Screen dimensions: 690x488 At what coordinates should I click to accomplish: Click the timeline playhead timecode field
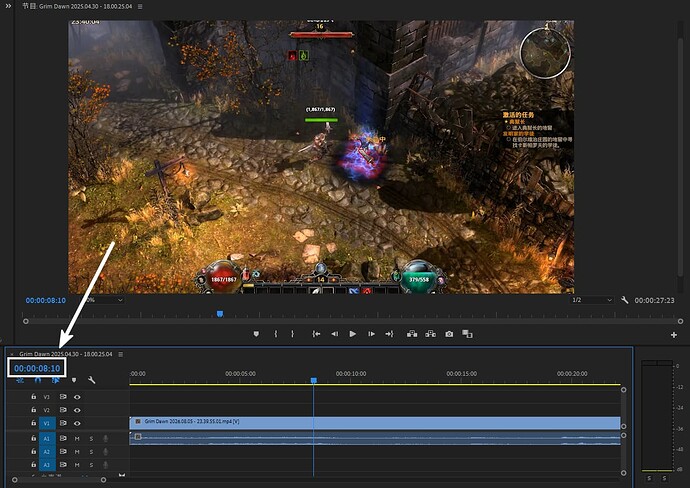[37, 368]
